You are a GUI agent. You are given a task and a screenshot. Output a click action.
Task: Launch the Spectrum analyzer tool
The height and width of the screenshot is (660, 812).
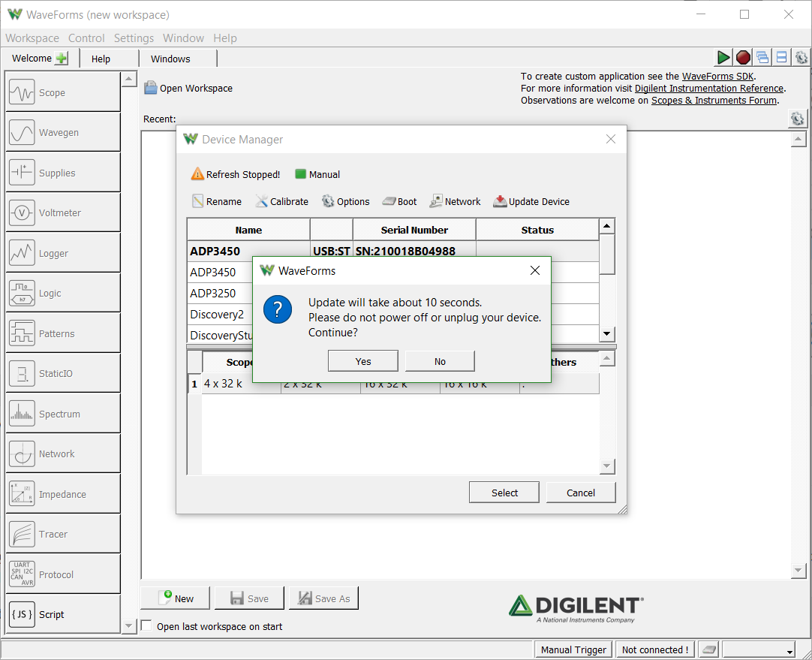(x=62, y=414)
